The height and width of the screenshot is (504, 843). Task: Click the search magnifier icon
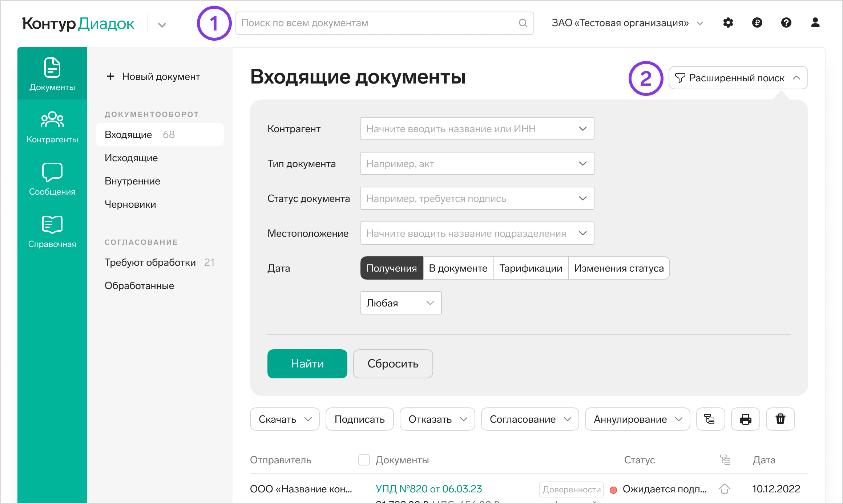tap(523, 23)
